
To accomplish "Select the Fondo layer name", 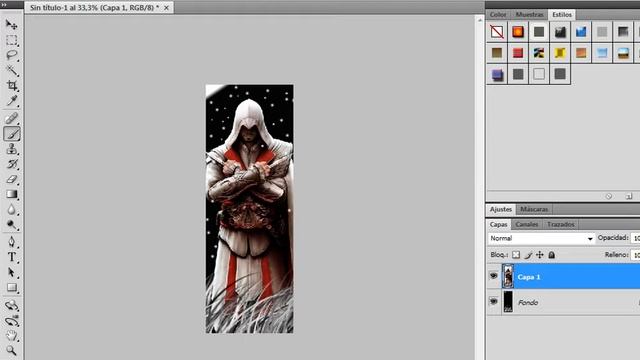I will [x=528, y=302].
